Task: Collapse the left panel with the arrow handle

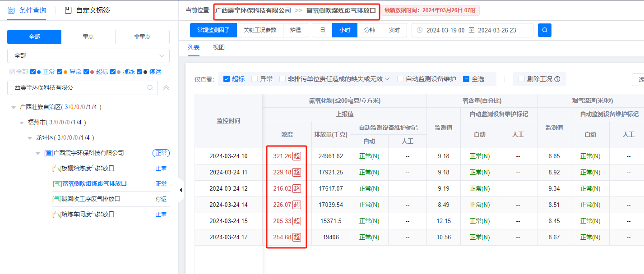Action: (181, 190)
